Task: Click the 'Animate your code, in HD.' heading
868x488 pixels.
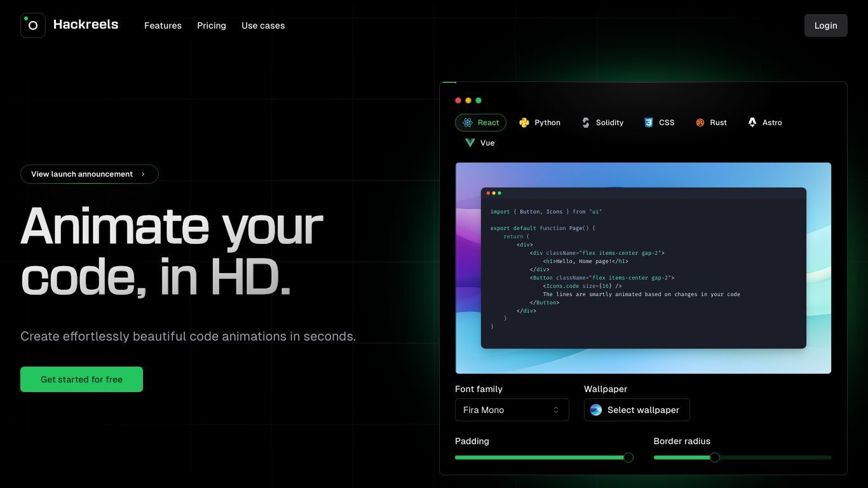Action: pyautogui.click(x=172, y=252)
